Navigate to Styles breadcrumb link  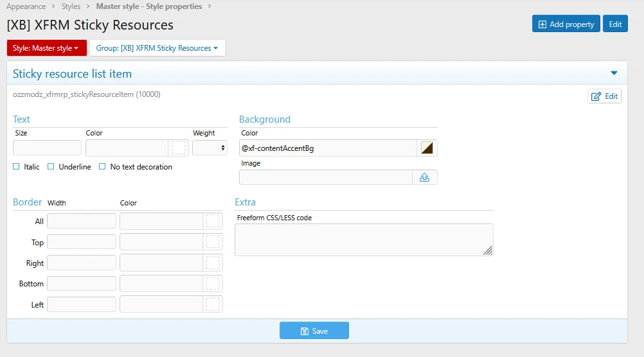point(71,6)
